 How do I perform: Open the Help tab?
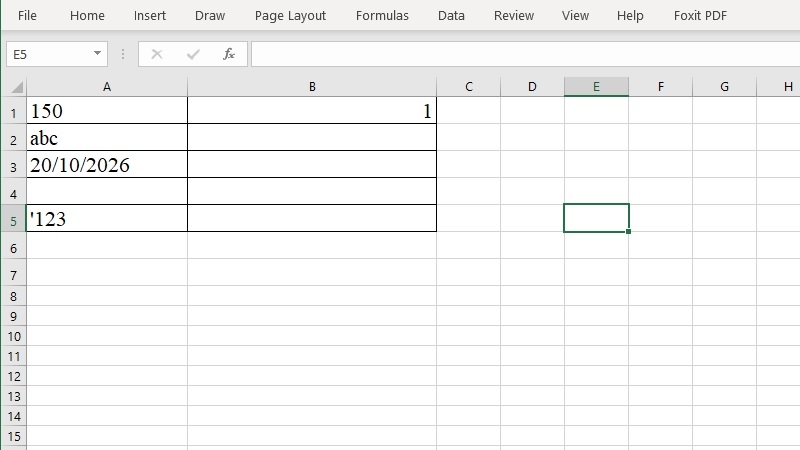(630, 16)
